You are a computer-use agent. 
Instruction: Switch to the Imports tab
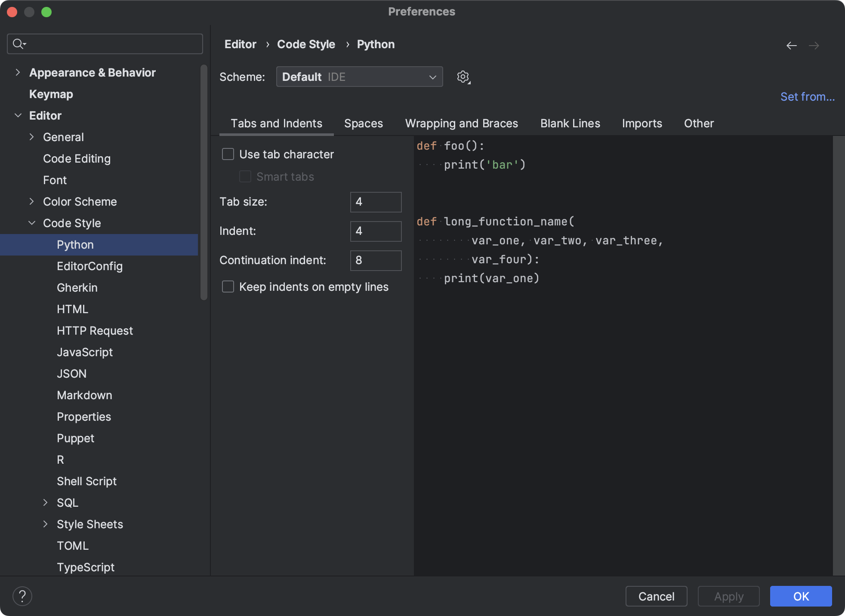click(x=641, y=123)
